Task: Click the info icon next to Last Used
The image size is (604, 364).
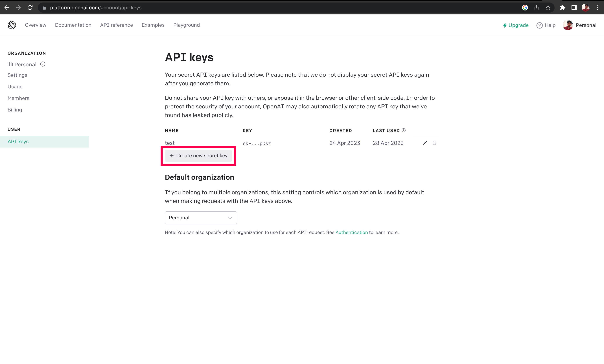Action: 404,130
